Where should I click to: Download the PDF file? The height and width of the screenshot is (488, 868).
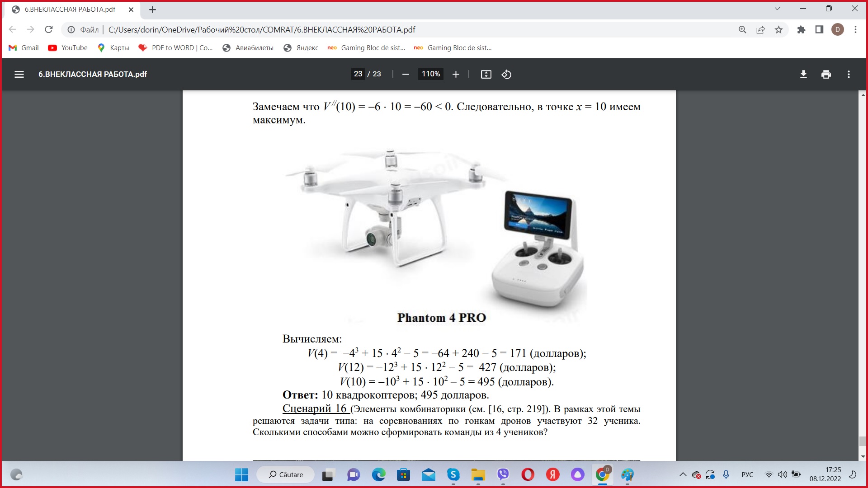coord(803,75)
